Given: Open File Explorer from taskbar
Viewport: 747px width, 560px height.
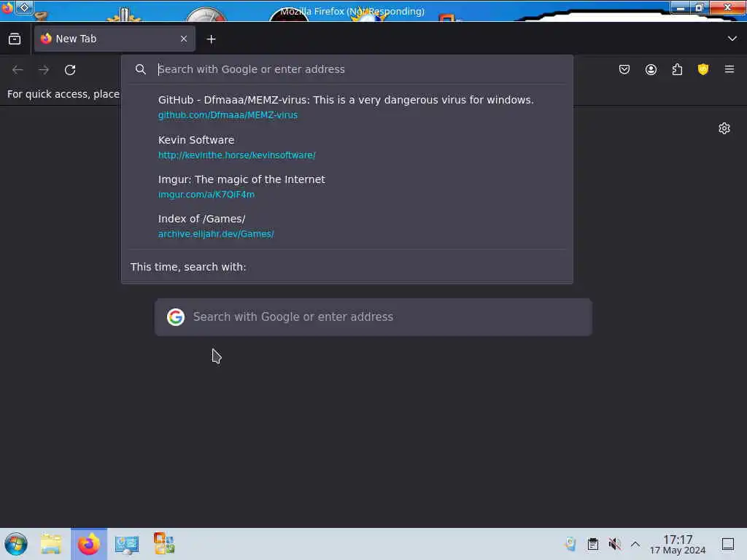Looking at the screenshot, I should [x=51, y=544].
